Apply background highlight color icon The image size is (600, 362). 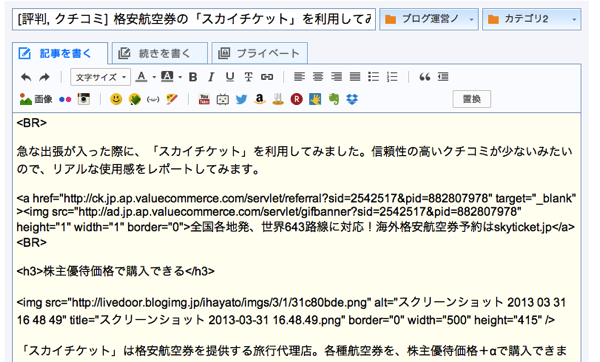[167, 77]
